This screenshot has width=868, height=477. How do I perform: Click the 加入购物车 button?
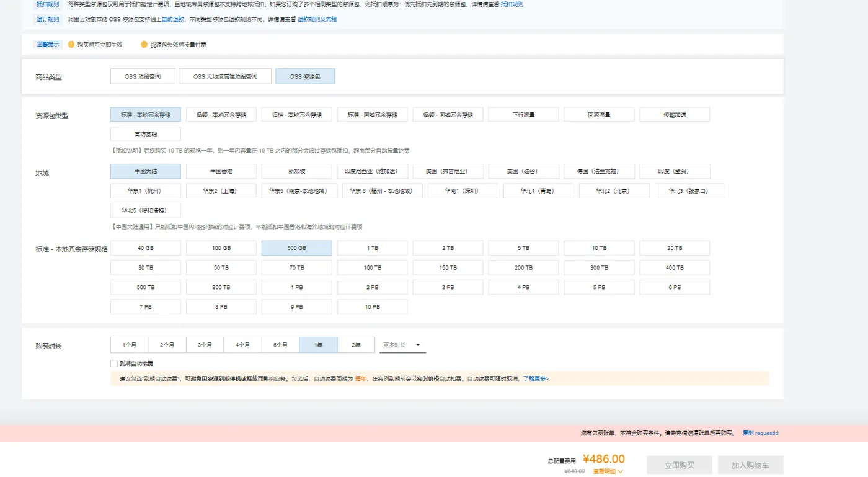point(750,465)
